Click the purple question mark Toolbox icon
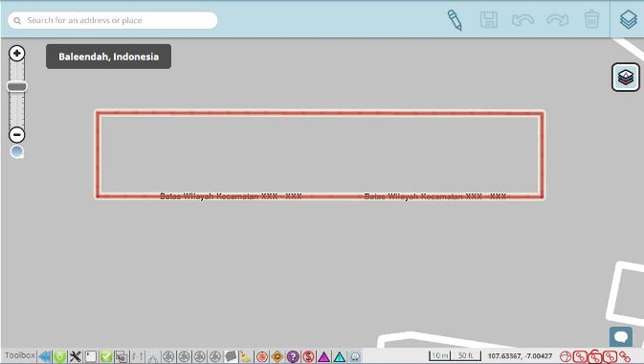The height and width of the screenshot is (364, 644). tap(293, 356)
